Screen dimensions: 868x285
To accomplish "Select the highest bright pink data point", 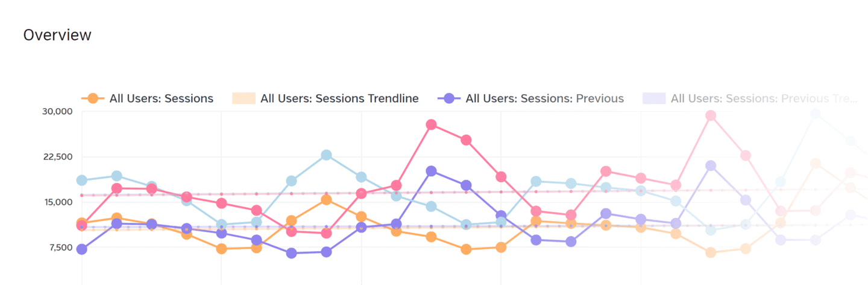I will 431,124.
